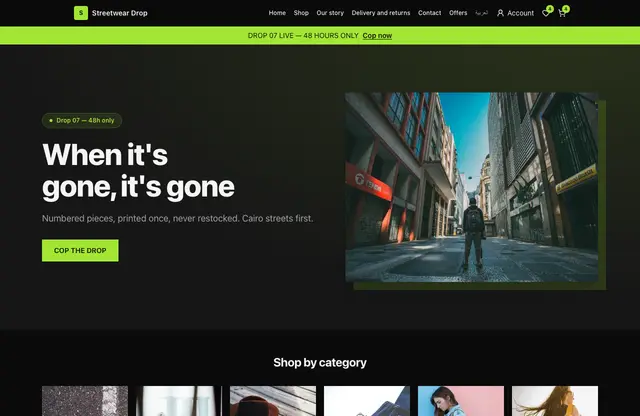Open the Contact page
This screenshot has height=416, width=640.
(x=429, y=13)
